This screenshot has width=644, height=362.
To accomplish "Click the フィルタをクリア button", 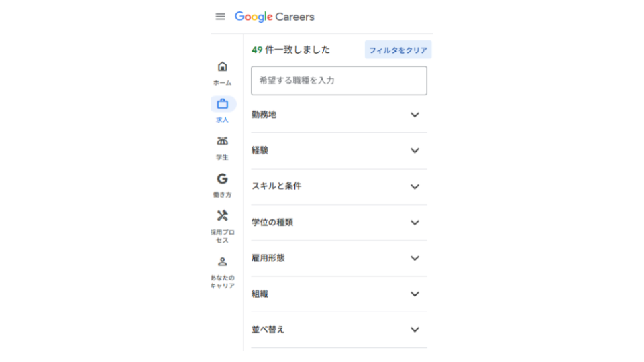I will pyautogui.click(x=398, y=50).
